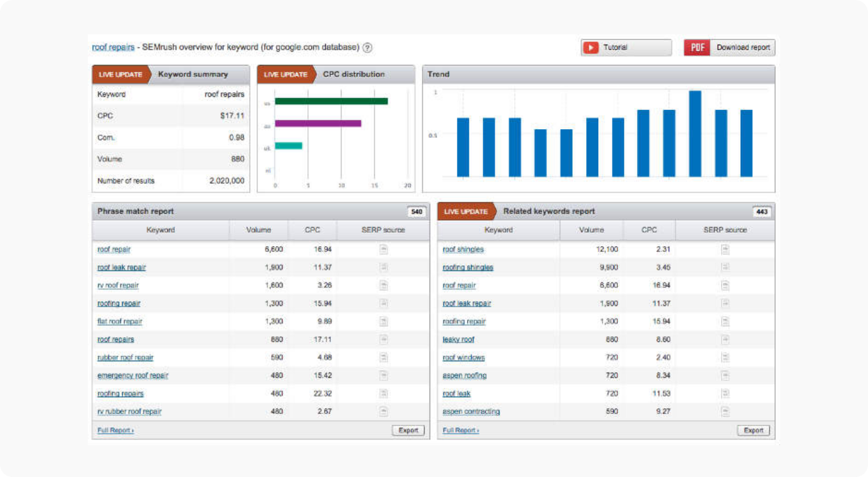This screenshot has height=477, width=868.
Task: Open SERP source icon for emergency roof repair
Action: [384, 375]
